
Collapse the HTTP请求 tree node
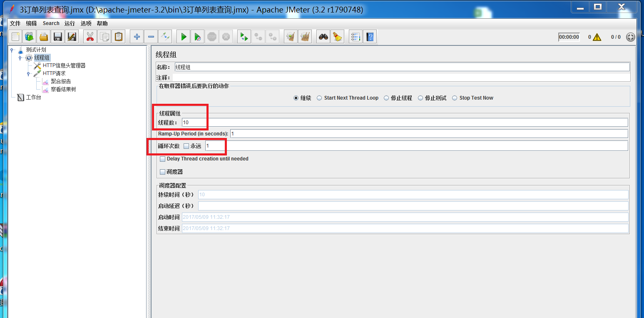point(28,74)
